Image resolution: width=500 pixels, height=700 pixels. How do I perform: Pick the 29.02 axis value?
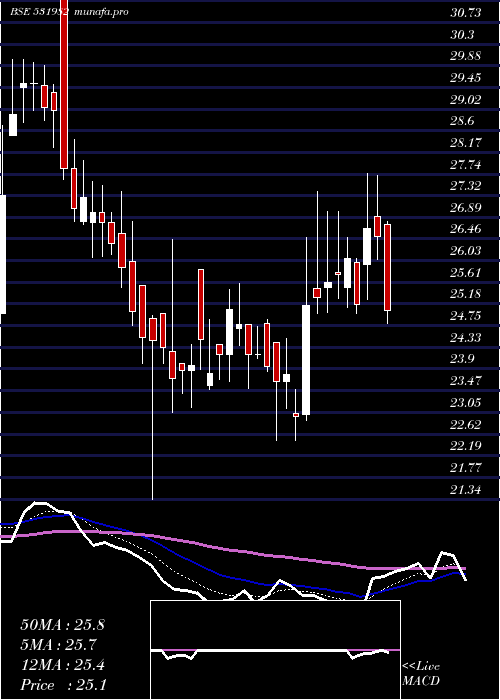[x=466, y=100]
